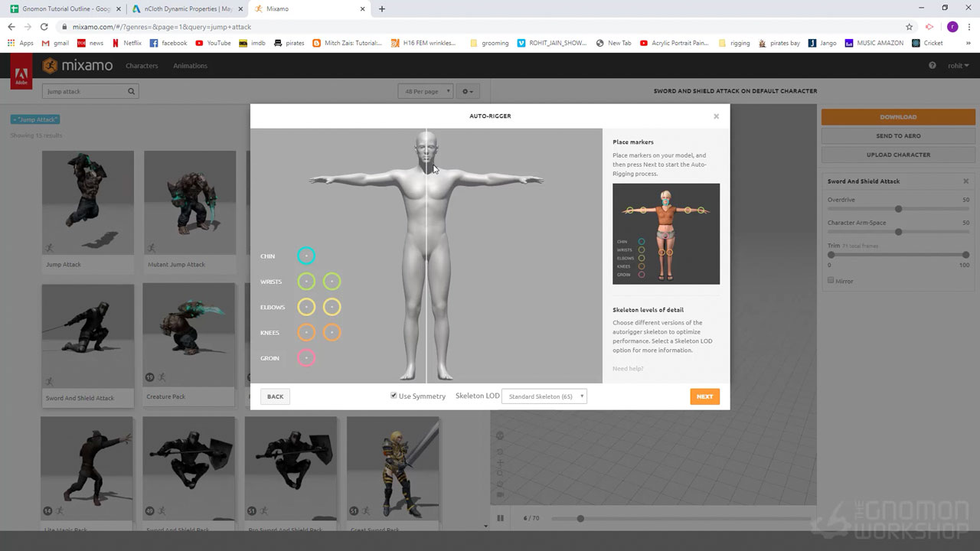Click the Back button
Image resolution: width=980 pixels, height=551 pixels.
[275, 396]
